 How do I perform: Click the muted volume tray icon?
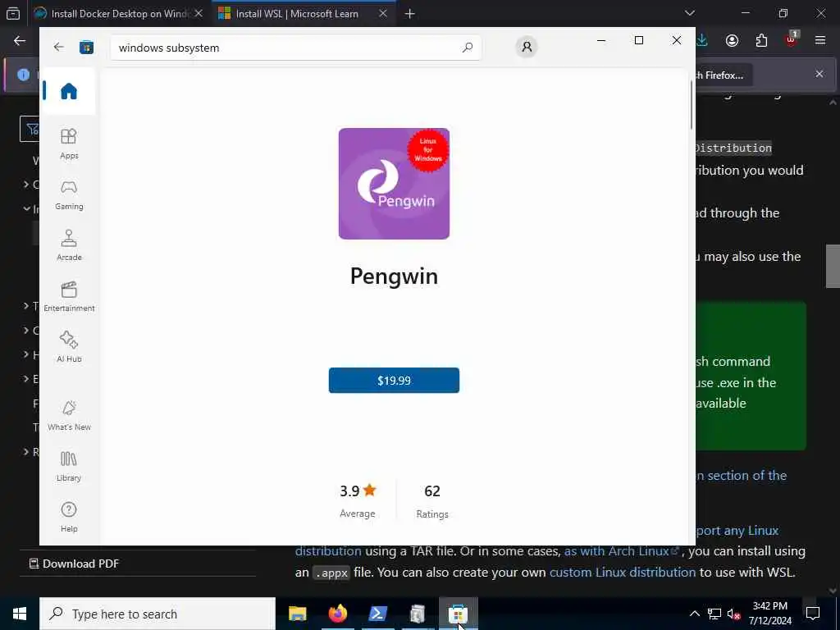pyautogui.click(x=734, y=614)
